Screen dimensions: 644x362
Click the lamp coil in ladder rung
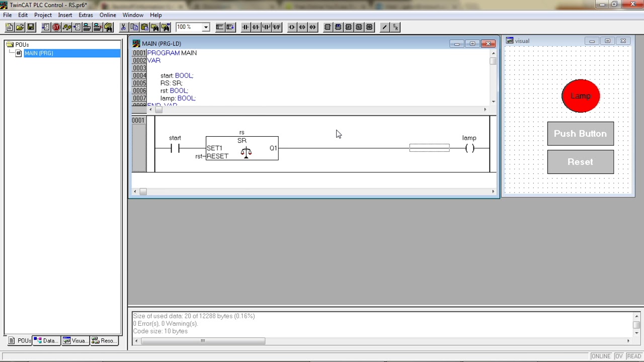tap(469, 148)
